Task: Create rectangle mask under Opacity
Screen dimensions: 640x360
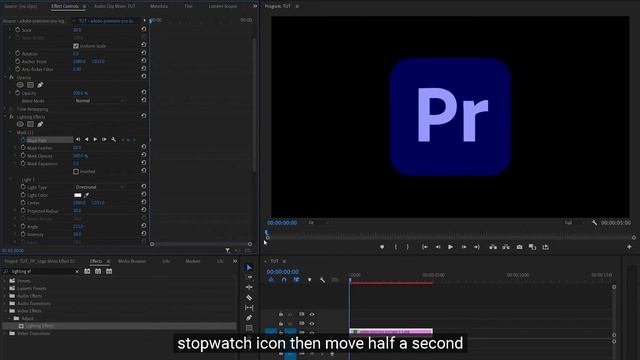Action: click(30, 85)
